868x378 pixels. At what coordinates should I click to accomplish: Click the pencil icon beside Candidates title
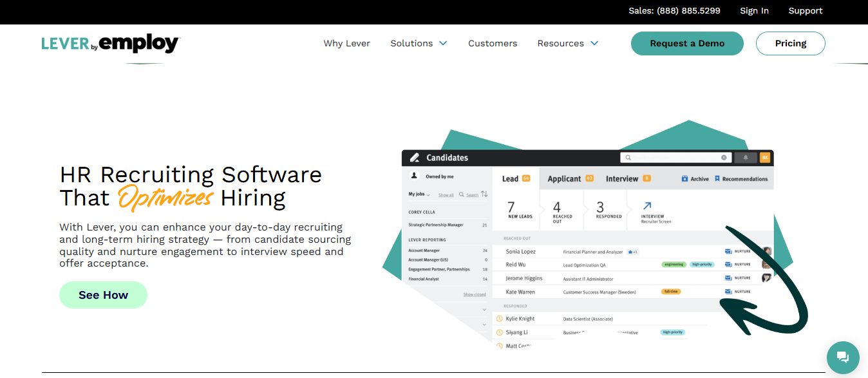click(414, 158)
